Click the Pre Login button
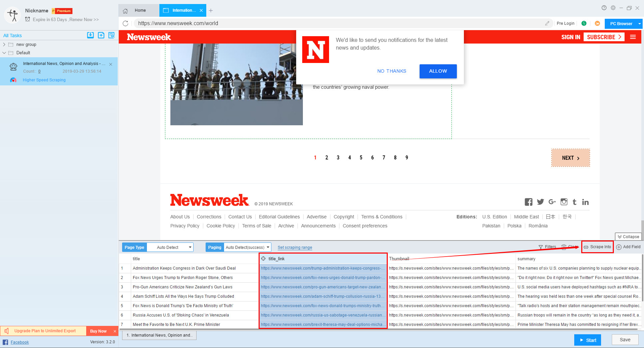The width and height of the screenshot is (644, 348). (x=566, y=23)
